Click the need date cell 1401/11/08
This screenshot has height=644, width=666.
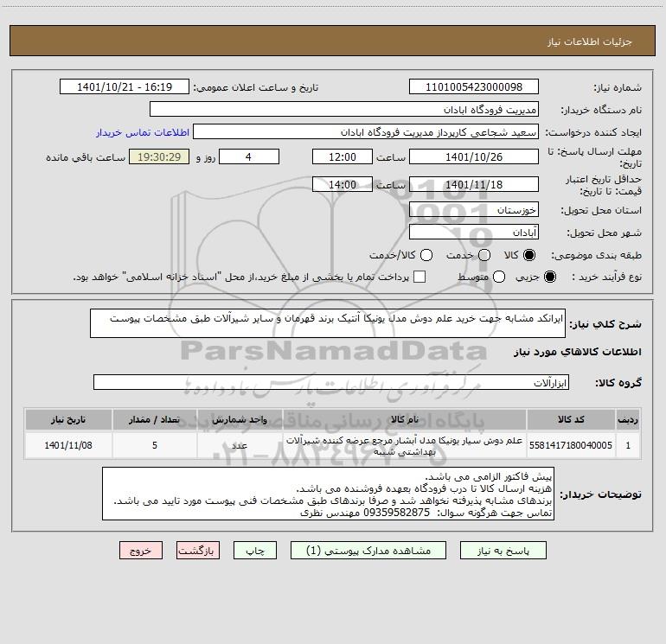(68, 445)
